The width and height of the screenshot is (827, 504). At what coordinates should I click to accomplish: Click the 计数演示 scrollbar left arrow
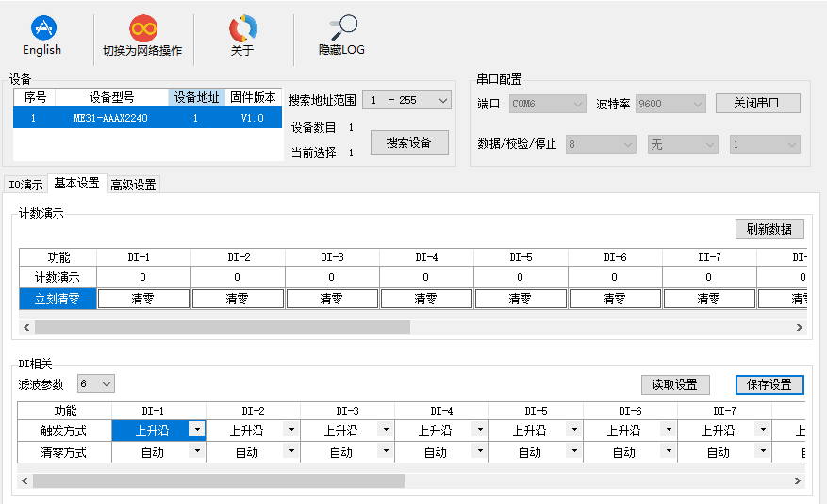26,327
